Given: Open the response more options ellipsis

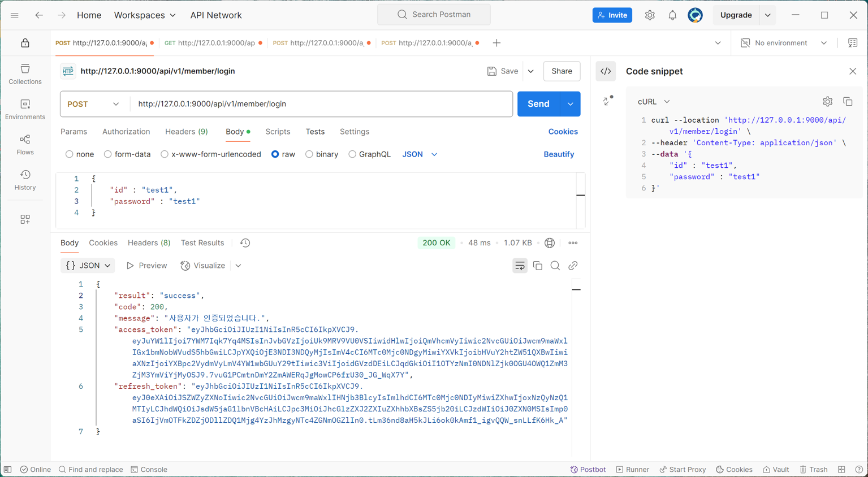Looking at the screenshot, I should click(573, 243).
